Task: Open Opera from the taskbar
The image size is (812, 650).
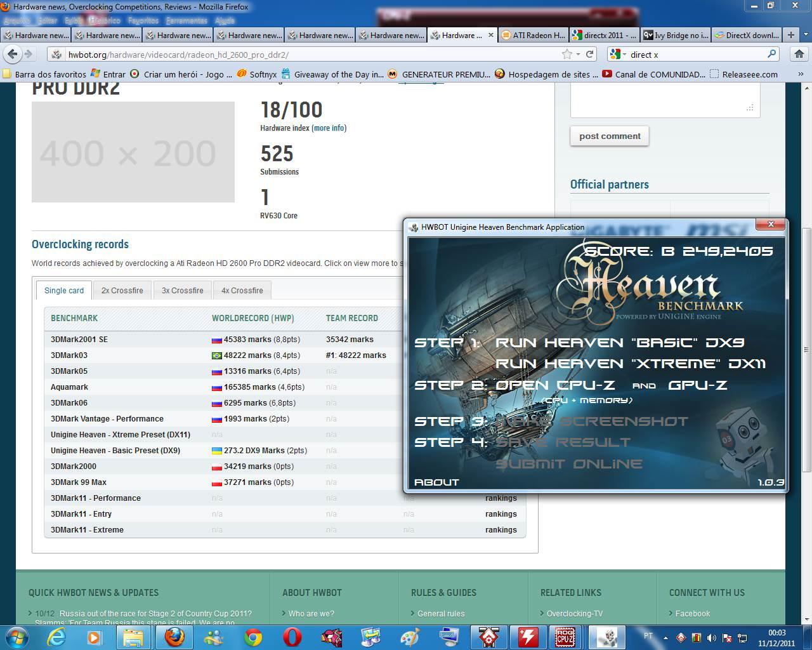Action: coord(292,637)
